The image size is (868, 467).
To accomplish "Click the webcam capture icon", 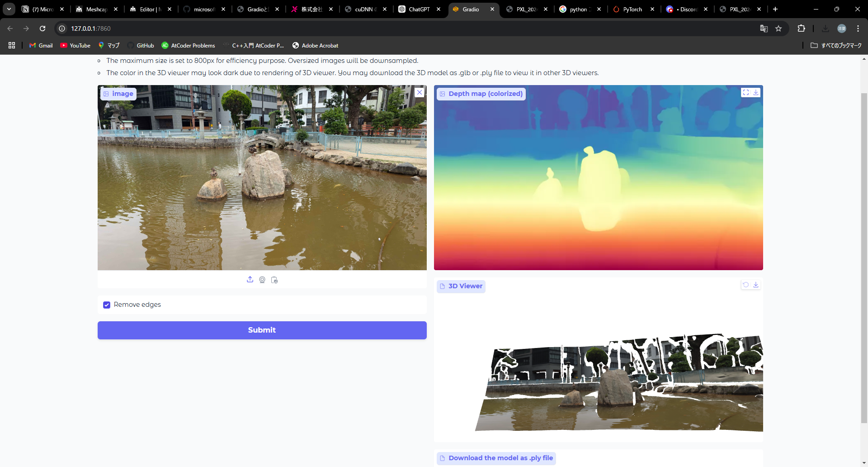I will [x=262, y=280].
